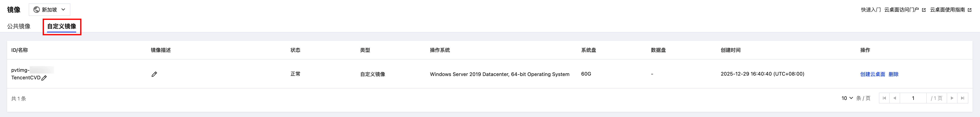
Task: Go to the previous page arrow
Action: (x=894, y=98)
